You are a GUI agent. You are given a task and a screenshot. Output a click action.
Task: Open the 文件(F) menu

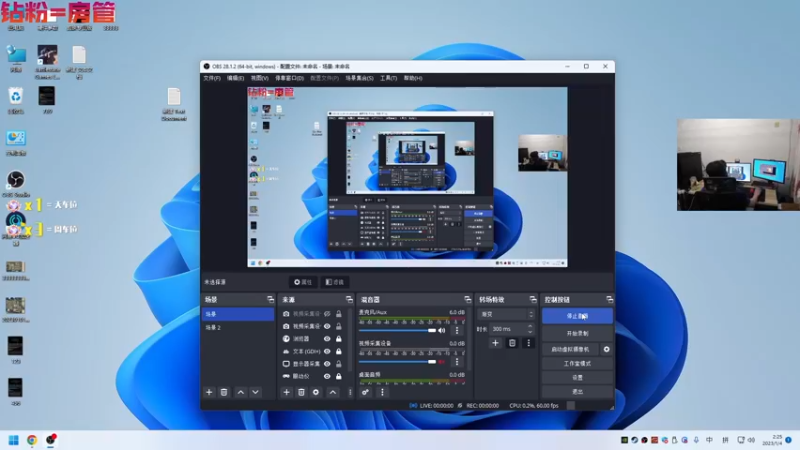pyautogui.click(x=212, y=78)
